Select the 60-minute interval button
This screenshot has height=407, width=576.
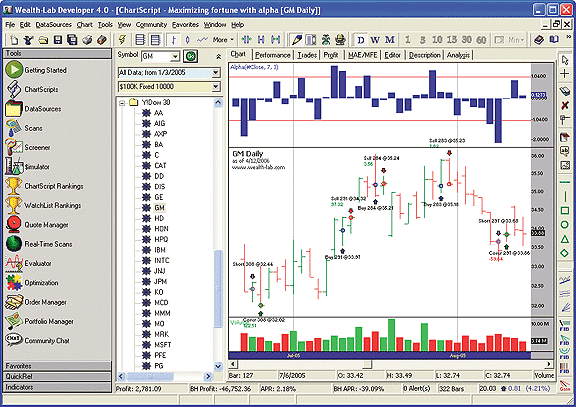pyautogui.click(x=481, y=40)
